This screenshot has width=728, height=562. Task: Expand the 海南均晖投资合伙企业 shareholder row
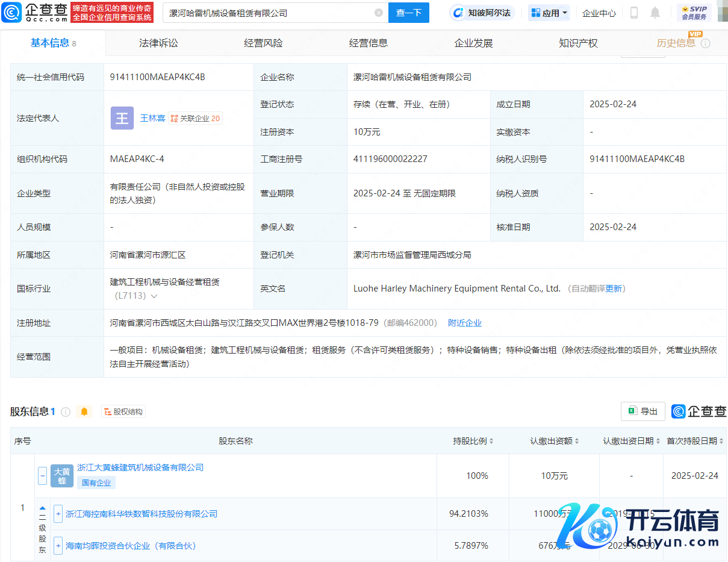click(x=58, y=546)
